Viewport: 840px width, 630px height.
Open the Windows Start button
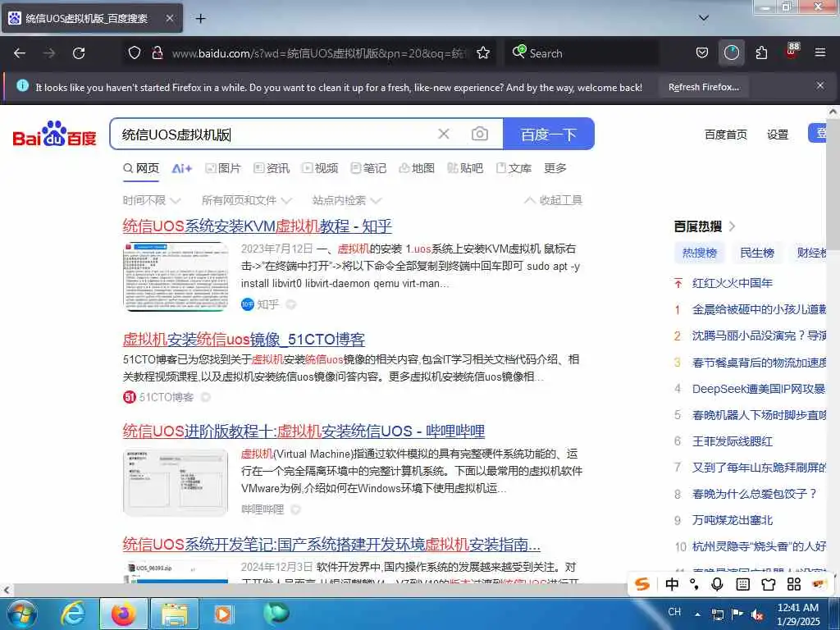pos(21,614)
